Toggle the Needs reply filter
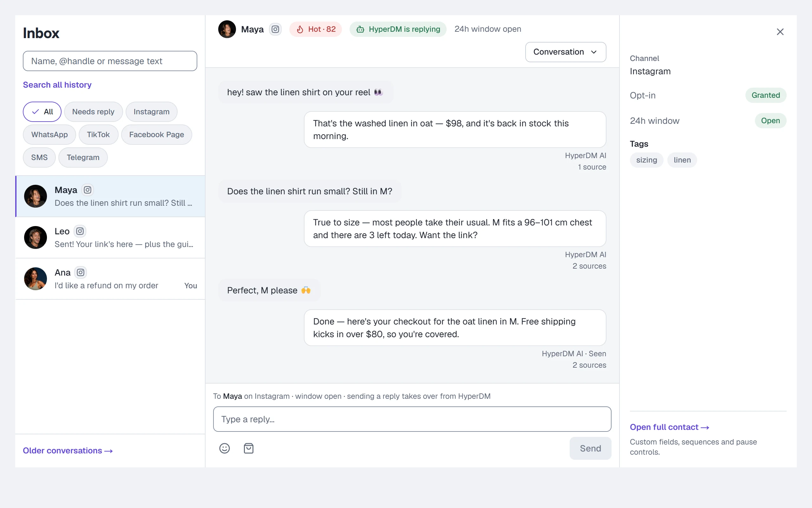This screenshot has height=508, width=812. 93,111
